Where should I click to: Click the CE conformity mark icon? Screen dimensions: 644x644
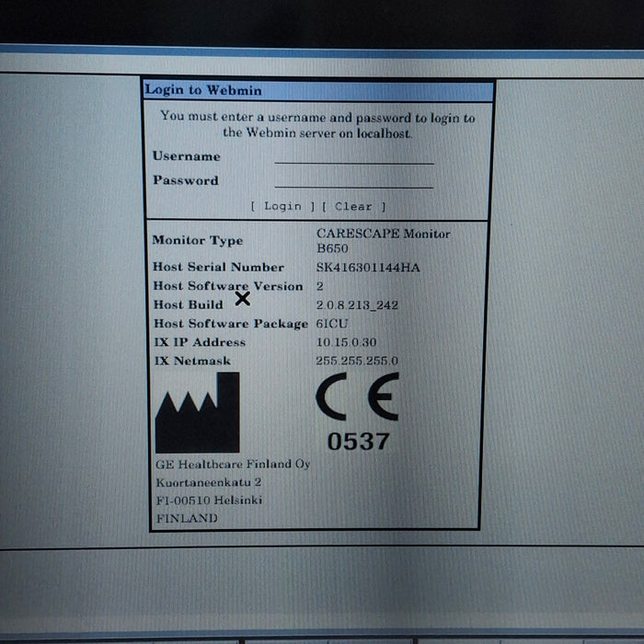[357, 397]
